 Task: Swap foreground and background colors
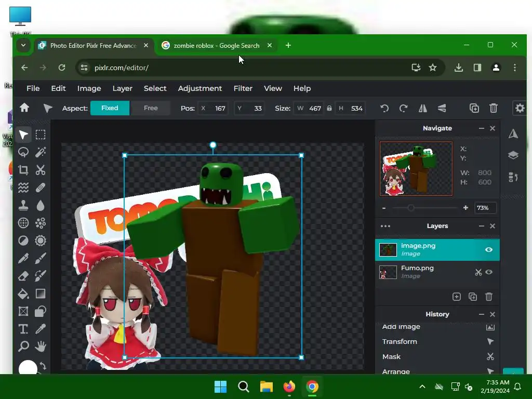click(x=43, y=366)
